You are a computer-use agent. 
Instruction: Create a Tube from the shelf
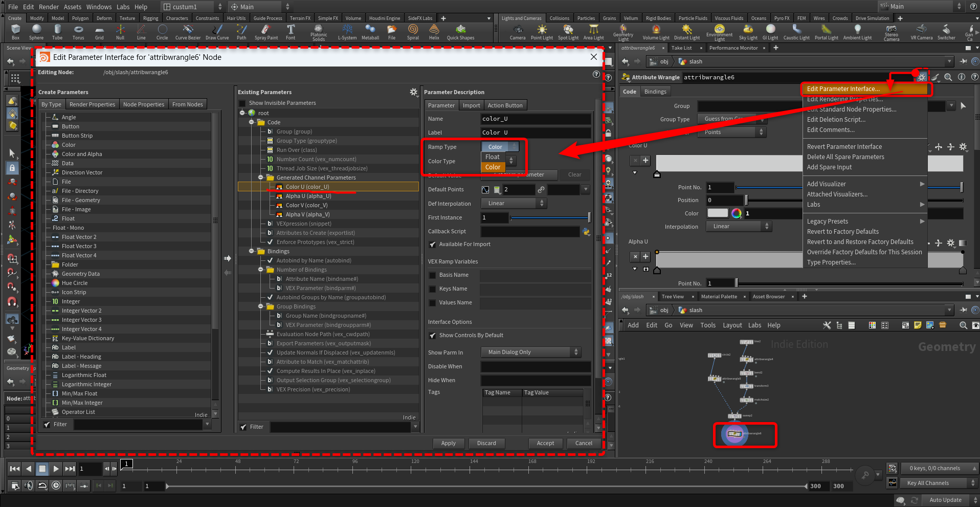tap(57, 32)
